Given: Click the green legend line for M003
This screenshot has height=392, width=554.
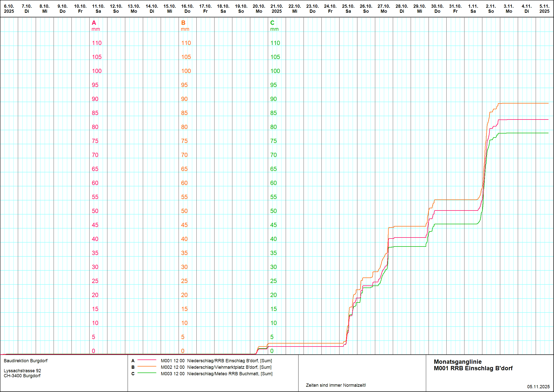Looking at the screenshot, I should point(147,373).
